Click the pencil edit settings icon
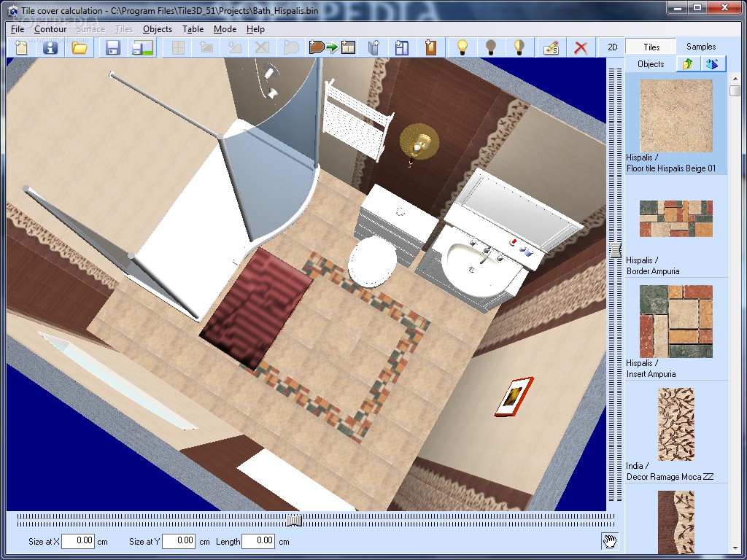Image resolution: width=747 pixels, height=560 pixels. (x=551, y=47)
